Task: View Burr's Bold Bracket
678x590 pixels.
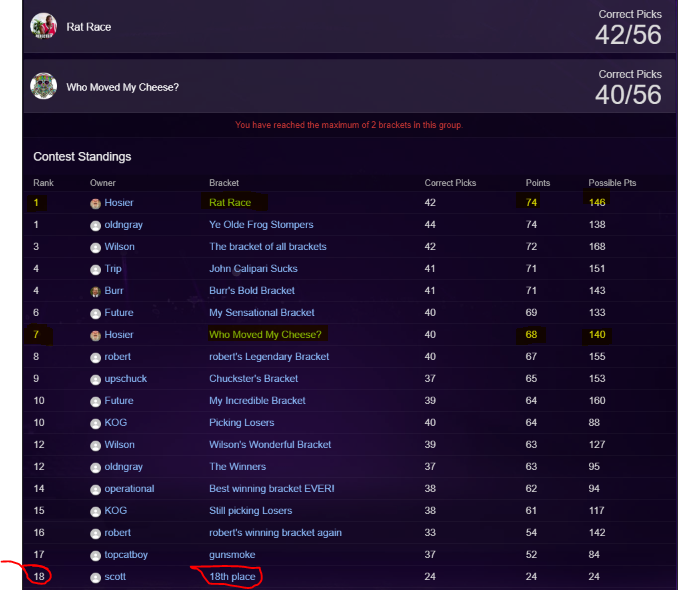Action: 252,291
